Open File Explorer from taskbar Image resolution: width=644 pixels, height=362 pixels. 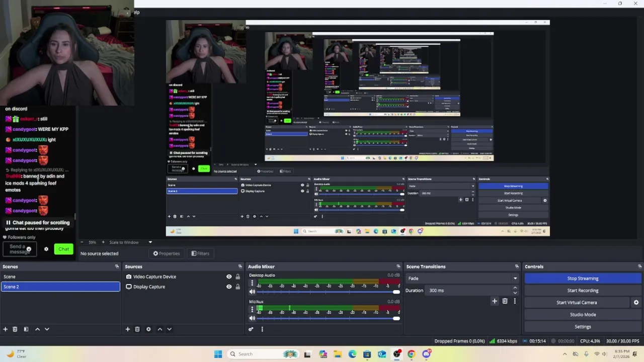click(x=338, y=354)
